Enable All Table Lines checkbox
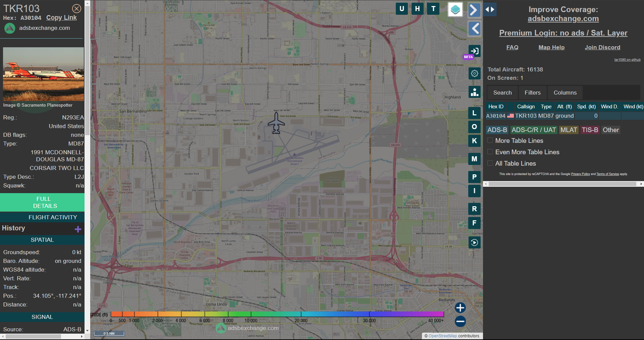 click(490, 163)
